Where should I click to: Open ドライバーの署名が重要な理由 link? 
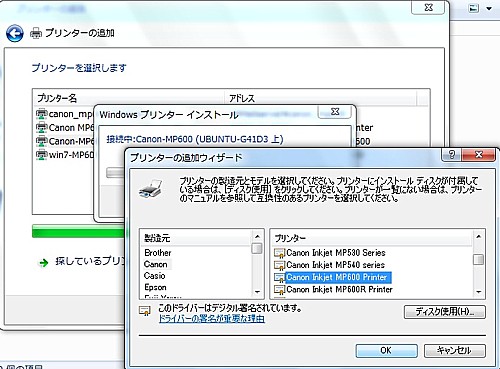pyautogui.click(x=212, y=319)
